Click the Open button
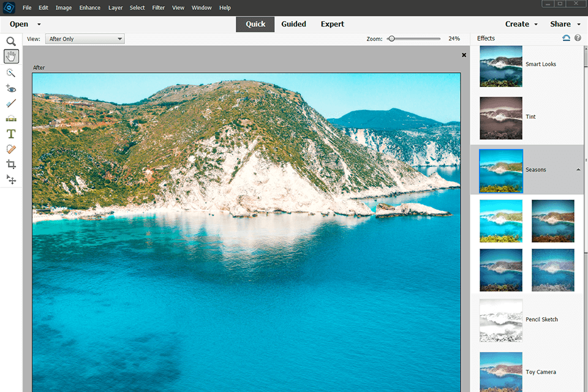The width and height of the screenshot is (588, 392). pyautogui.click(x=19, y=24)
